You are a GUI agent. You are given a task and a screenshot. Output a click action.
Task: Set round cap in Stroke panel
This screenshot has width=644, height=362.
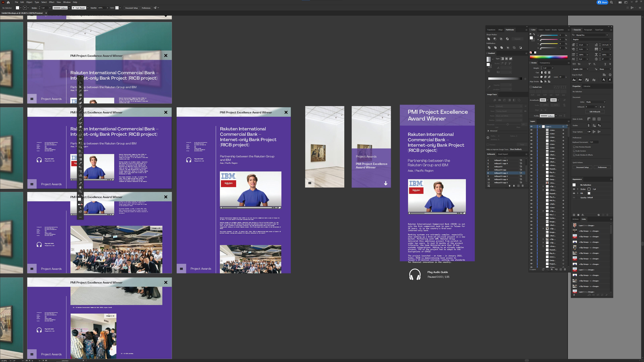pyautogui.click(x=546, y=72)
